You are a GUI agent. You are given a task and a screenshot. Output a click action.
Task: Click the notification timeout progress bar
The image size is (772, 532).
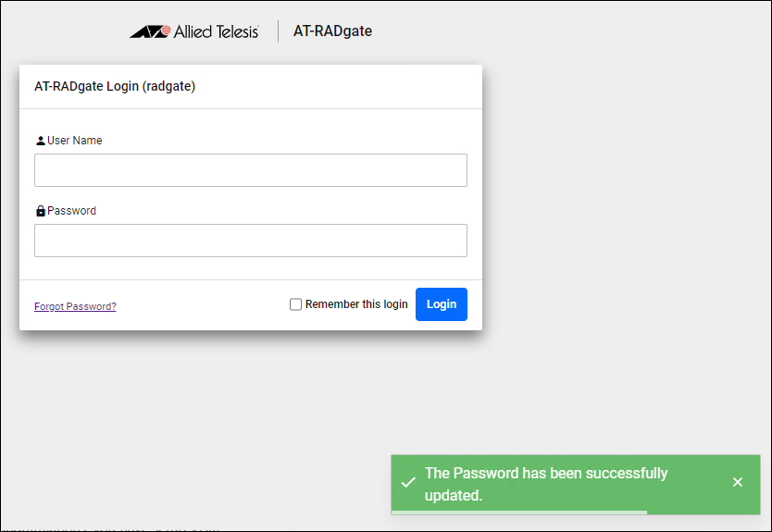click(519, 512)
